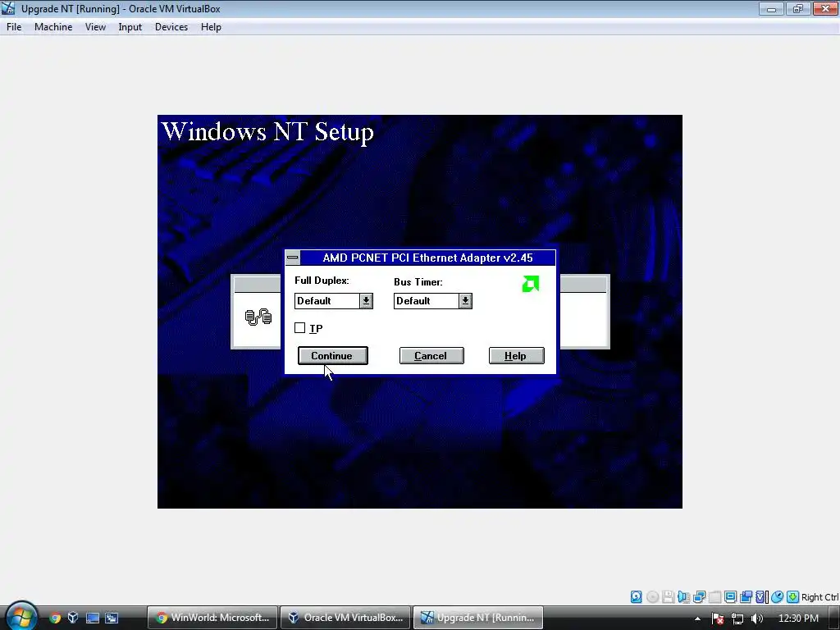This screenshot has width=840, height=630.
Task: Click the Cancel button
Action: [x=431, y=356]
